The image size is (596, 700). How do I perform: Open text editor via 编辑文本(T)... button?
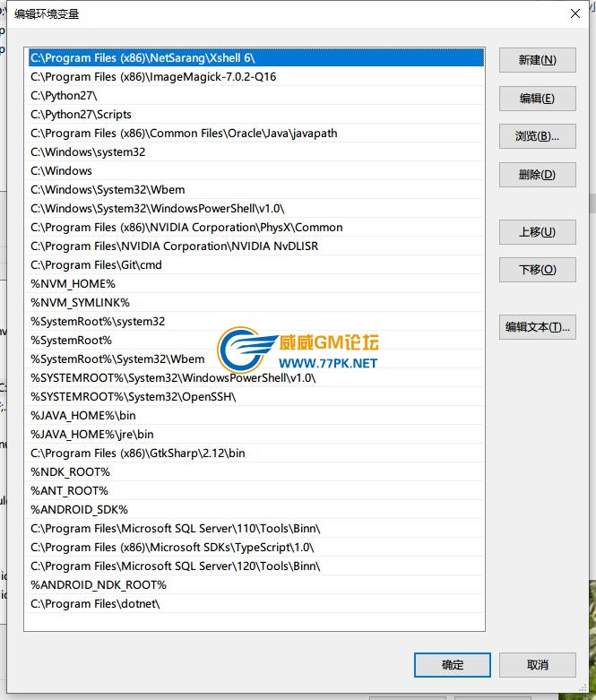click(537, 327)
